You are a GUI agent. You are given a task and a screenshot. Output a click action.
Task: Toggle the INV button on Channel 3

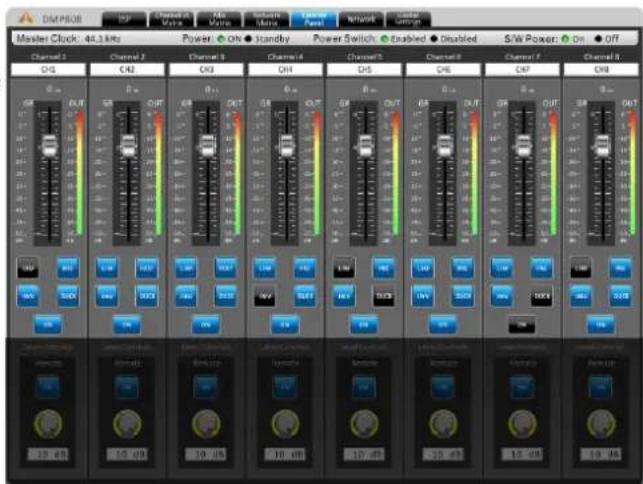pos(186,296)
